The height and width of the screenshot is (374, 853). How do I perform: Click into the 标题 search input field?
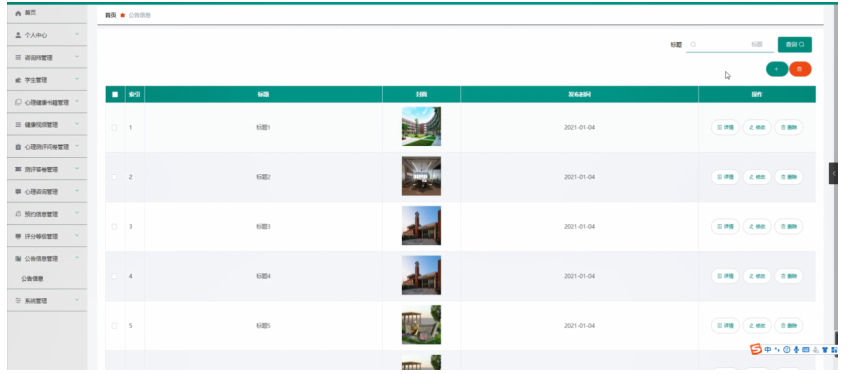click(x=730, y=45)
